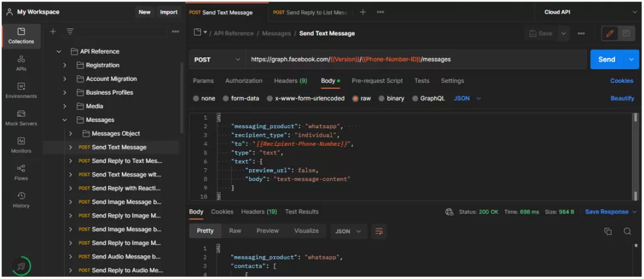
Task: Click the Cookies link under Send
Action: [622, 81]
